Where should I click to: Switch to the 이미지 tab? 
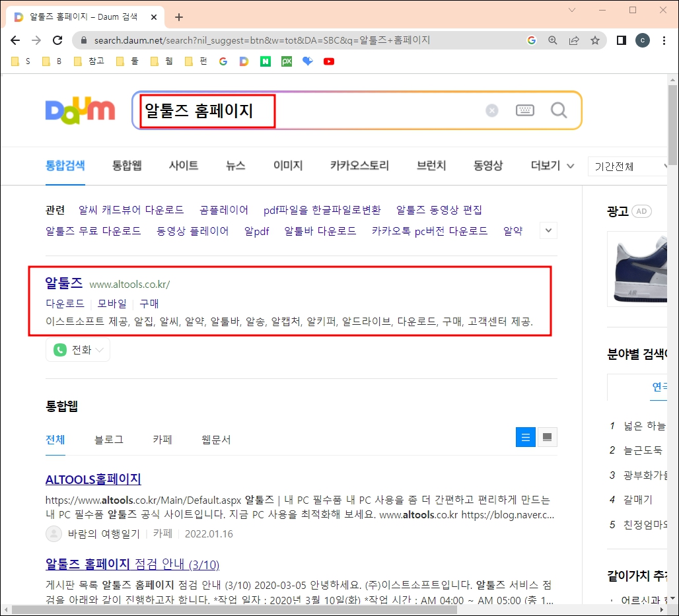287,166
